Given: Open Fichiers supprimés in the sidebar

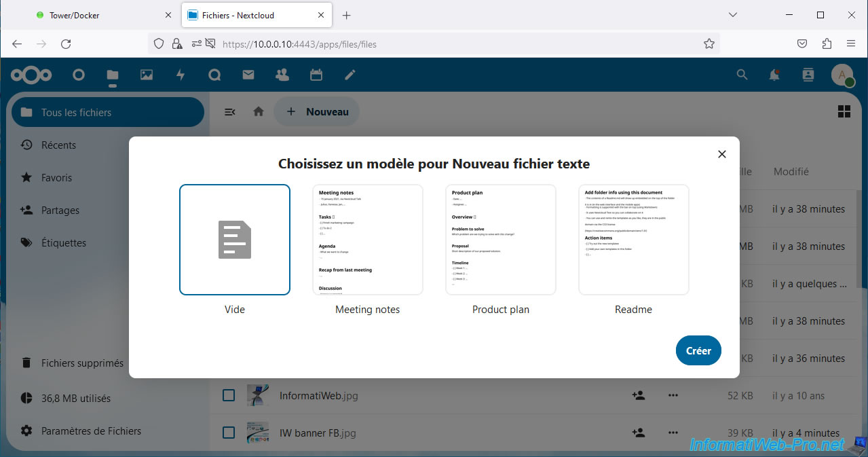Looking at the screenshot, I should [x=82, y=363].
